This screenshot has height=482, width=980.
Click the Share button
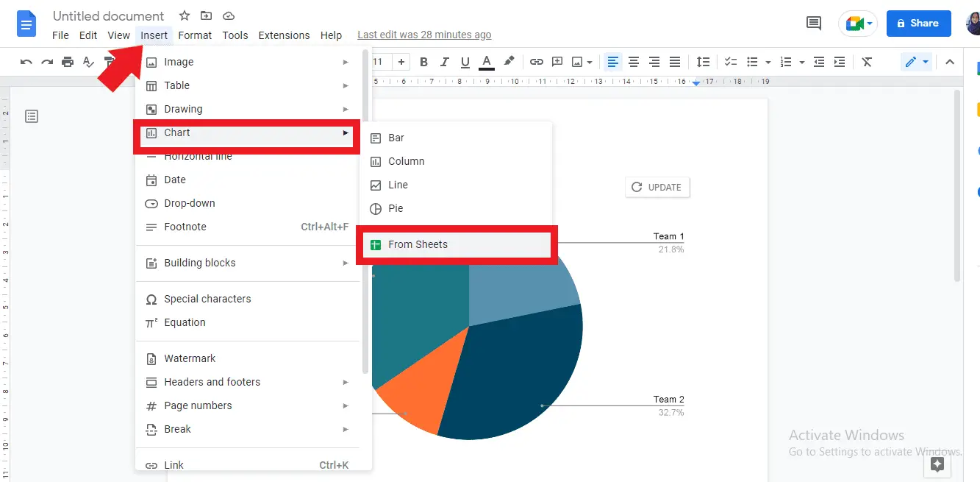click(918, 23)
